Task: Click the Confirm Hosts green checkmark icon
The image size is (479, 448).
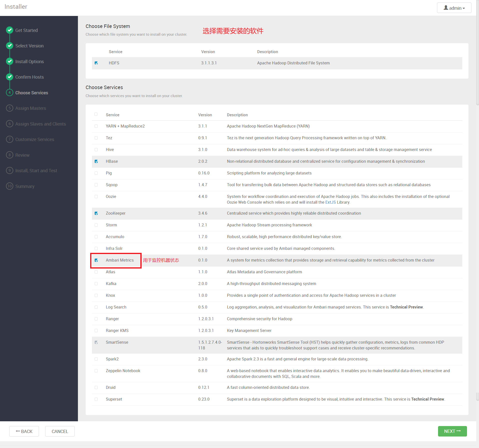Action: (x=9, y=77)
